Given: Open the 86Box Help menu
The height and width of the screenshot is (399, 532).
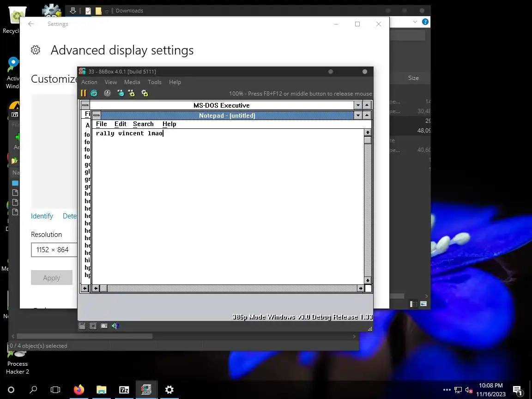Looking at the screenshot, I should click(175, 82).
